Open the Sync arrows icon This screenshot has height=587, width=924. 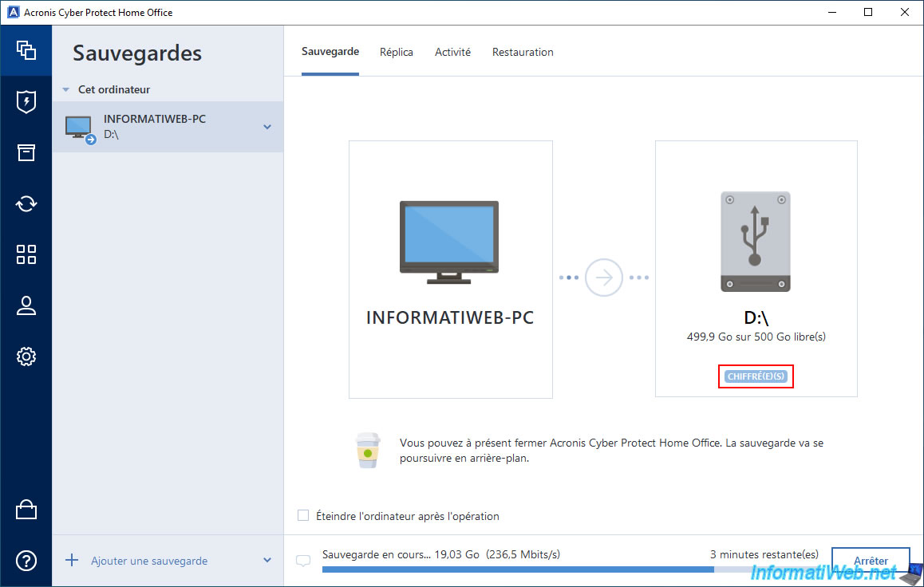[26, 203]
